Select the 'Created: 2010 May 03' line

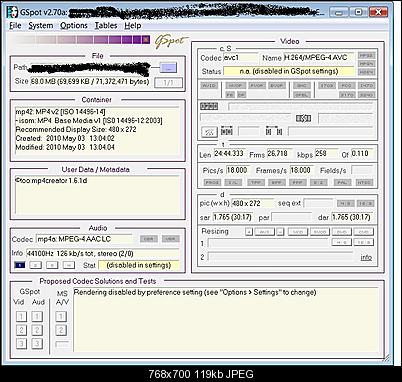coord(65,138)
